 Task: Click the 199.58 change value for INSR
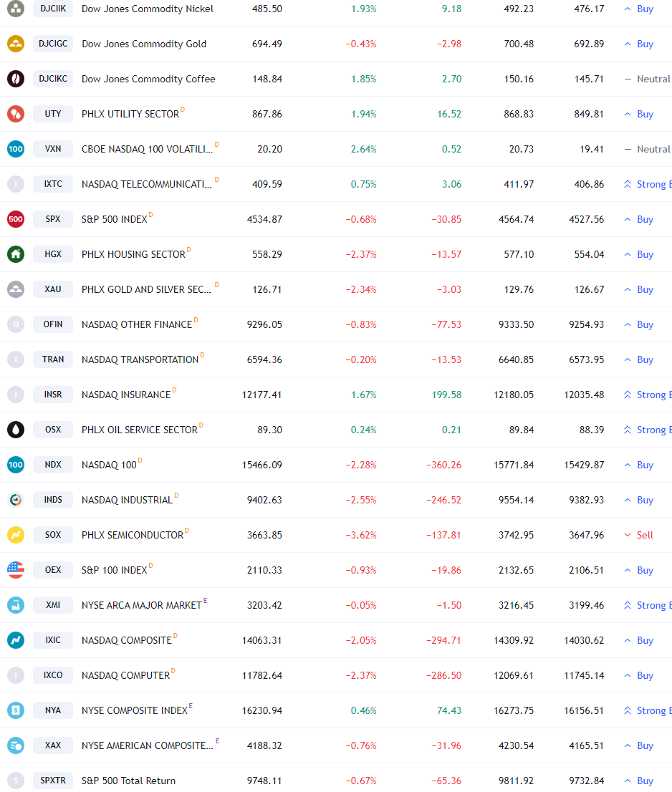click(446, 395)
